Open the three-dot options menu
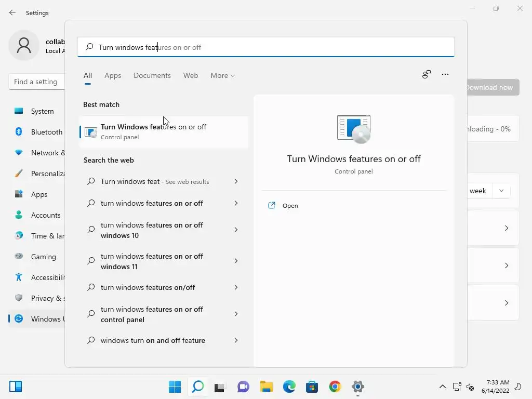This screenshot has width=532, height=399. pos(445,74)
